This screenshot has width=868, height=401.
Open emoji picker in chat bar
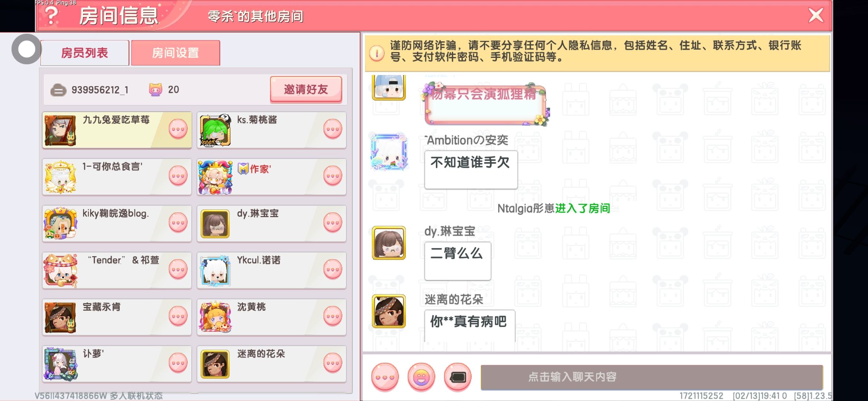(x=421, y=377)
